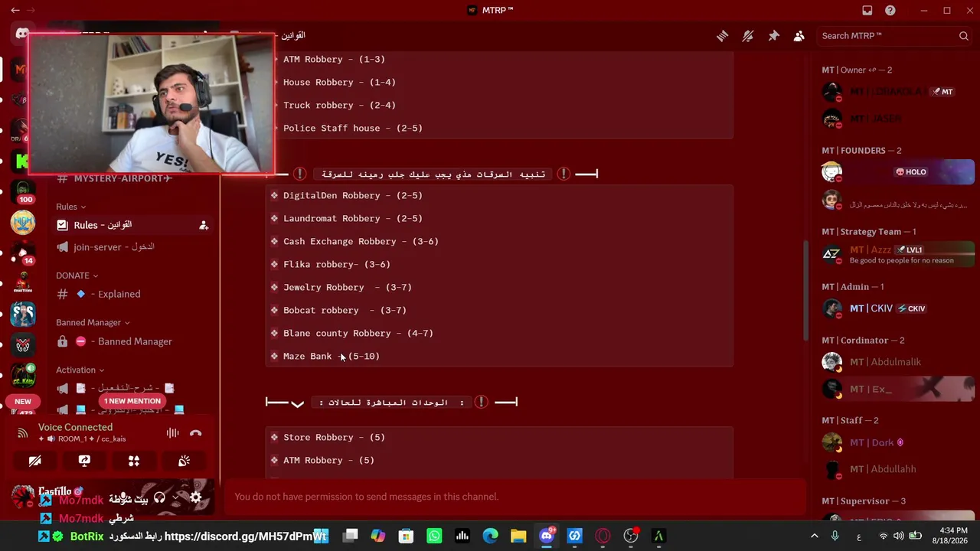The height and width of the screenshot is (551, 980).
Task: Open the soundboard
Action: coord(184,461)
